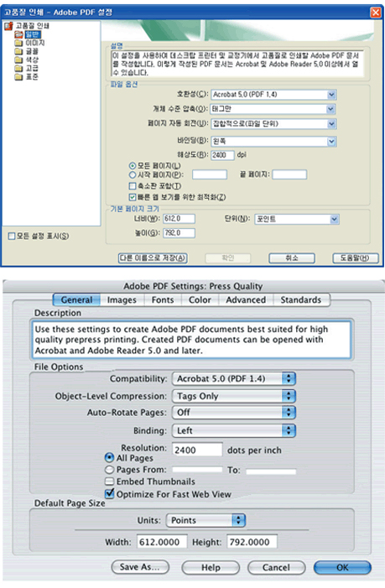Select the 모든 페이지 radio button
The image size is (385, 588).
(x=132, y=166)
